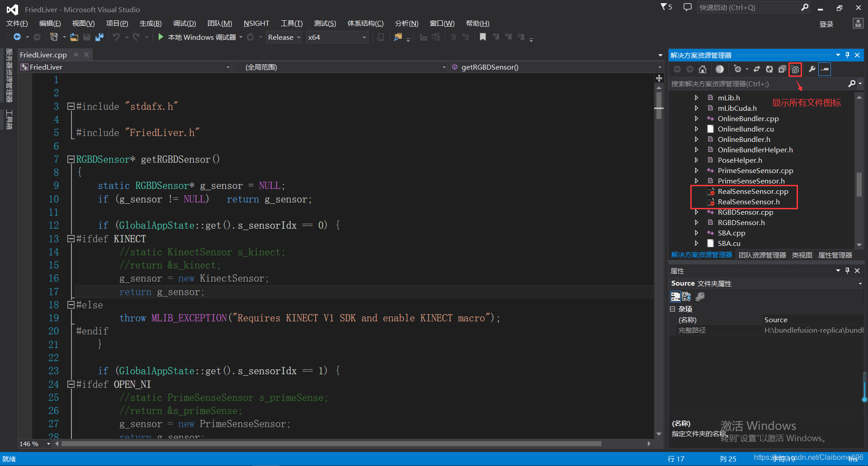Screen dimensions: 868x466
Task: Toggle auto-hide pin on Solution Explorer panel
Action: (848, 55)
